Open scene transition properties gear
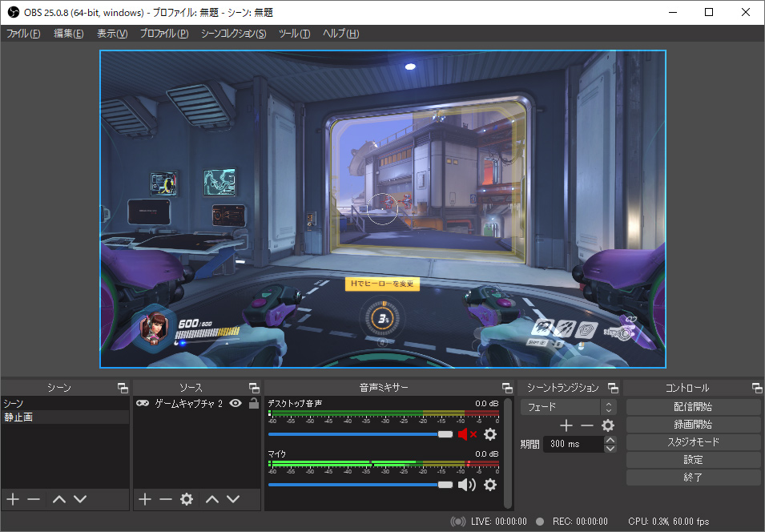The image size is (765, 532). [x=608, y=425]
